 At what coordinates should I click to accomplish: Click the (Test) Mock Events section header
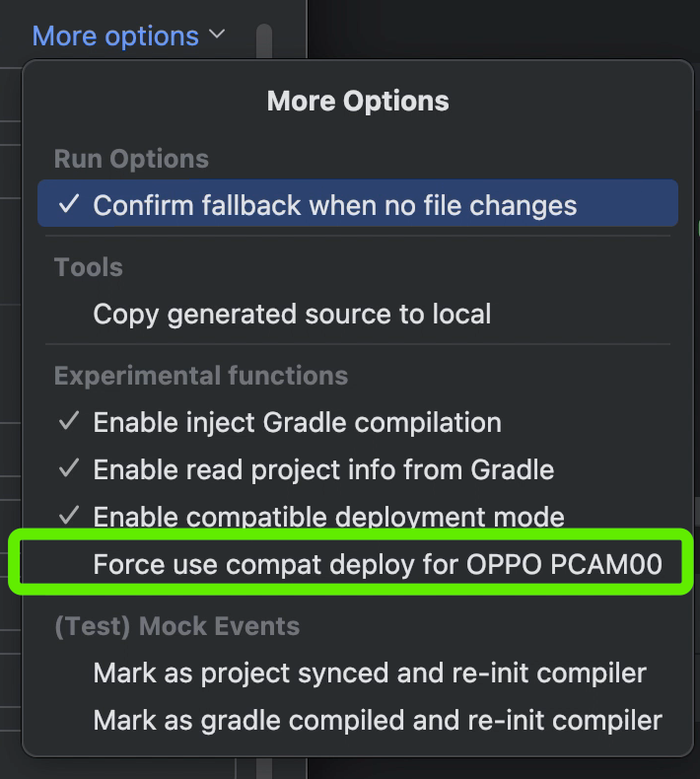click(177, 626)
